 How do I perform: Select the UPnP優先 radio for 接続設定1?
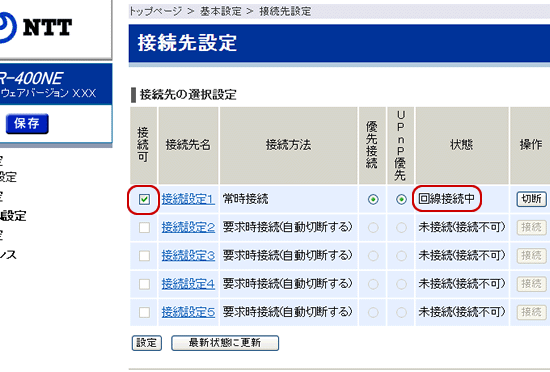coord(401,199)
